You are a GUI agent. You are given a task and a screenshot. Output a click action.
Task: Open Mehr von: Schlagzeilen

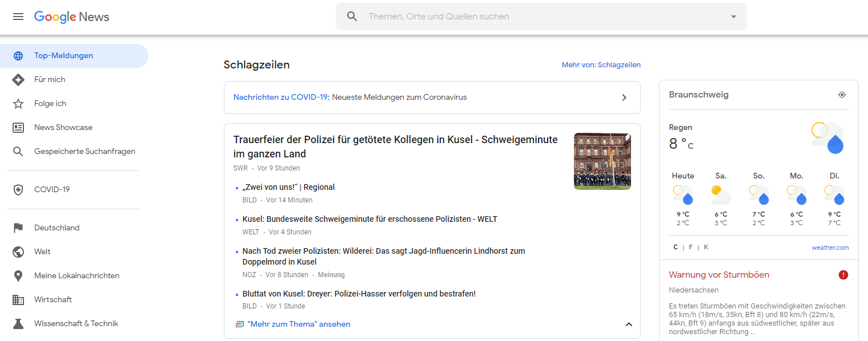601,64
